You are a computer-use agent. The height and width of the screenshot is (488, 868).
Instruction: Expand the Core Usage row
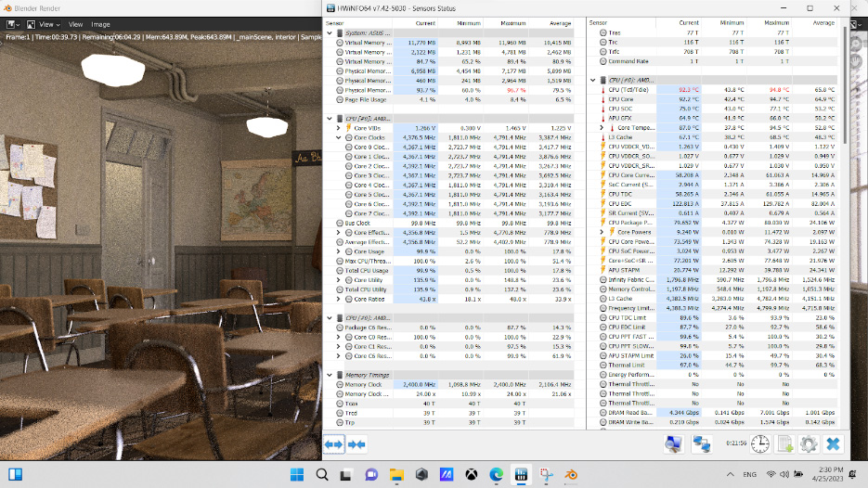338,251
